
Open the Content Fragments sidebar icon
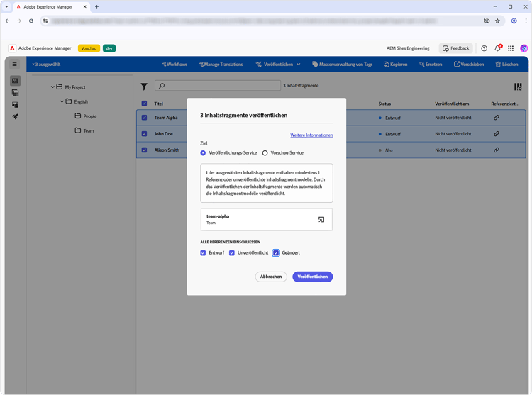click(x=15, y=81)
